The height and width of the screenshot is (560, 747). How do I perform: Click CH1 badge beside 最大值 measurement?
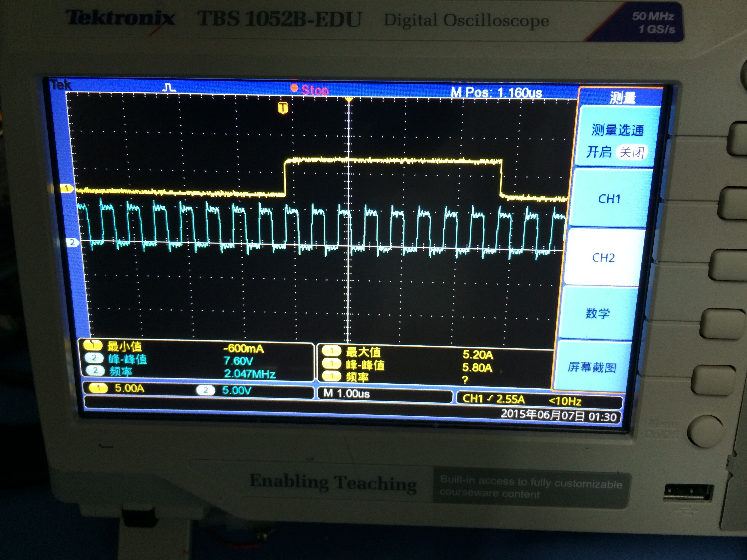pyautogui.click(x=331, y=351)
